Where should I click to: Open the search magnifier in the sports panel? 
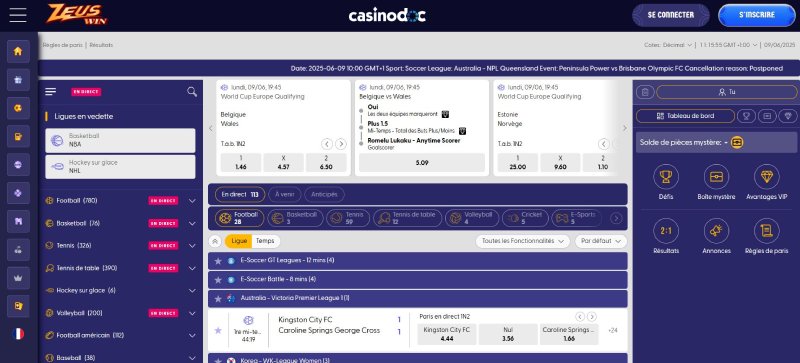pyautogui.click(x=192, y=91)
